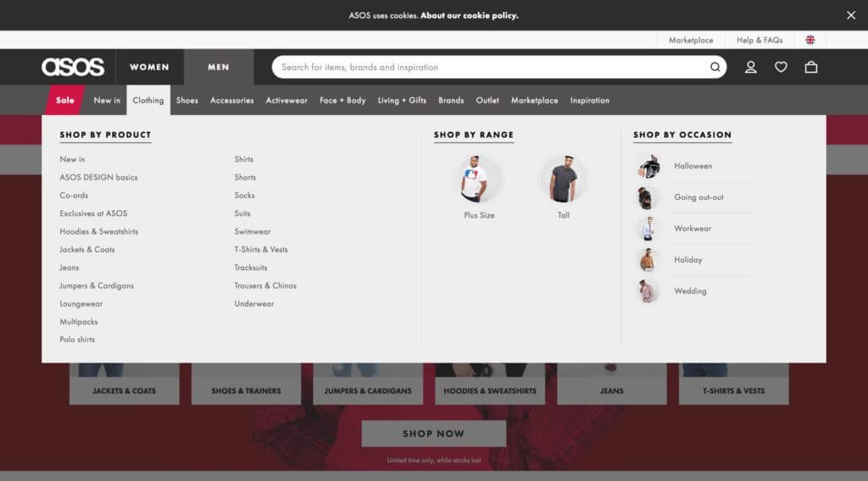Go to the ASOS logo homepage

[73, 67]
